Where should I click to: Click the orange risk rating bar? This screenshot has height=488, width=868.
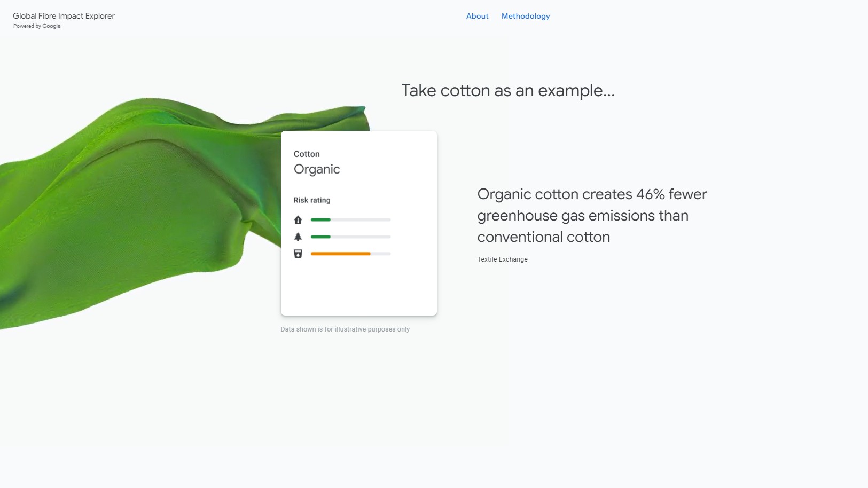click(341, 254)
